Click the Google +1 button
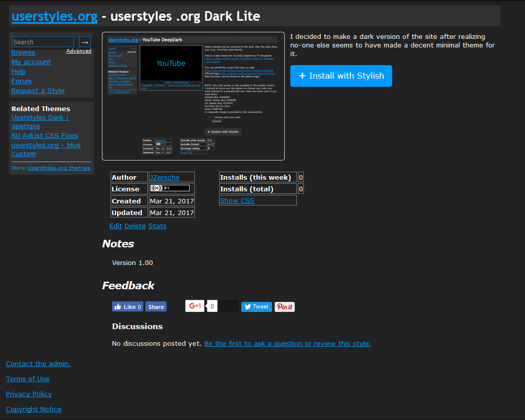This screenshot has width=525, height=420. pyautogui.click(x=195, y=306)
